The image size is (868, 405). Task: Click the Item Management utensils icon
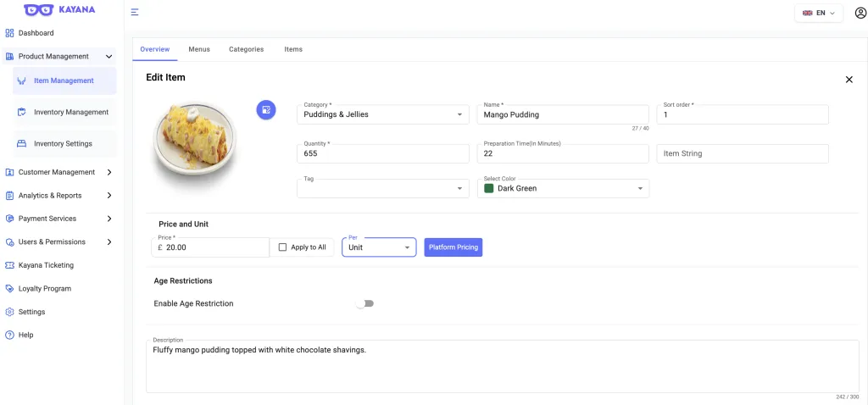[22, 80]
